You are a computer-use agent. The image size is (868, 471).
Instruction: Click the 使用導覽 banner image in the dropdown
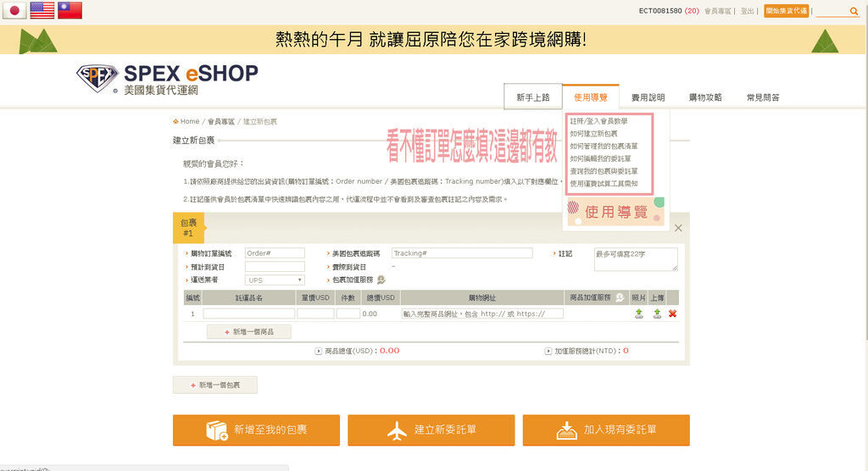coord(615,212)
